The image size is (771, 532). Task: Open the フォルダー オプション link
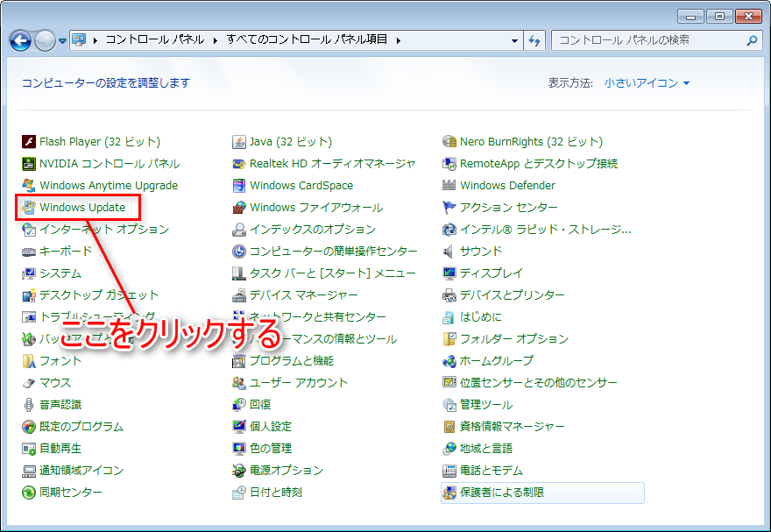coord(514,339)
